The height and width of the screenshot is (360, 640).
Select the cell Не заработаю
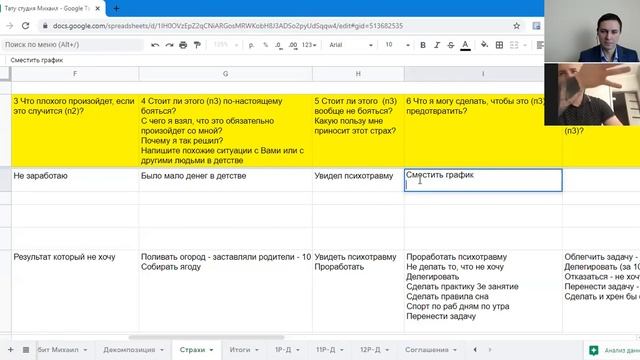(75, 180)
